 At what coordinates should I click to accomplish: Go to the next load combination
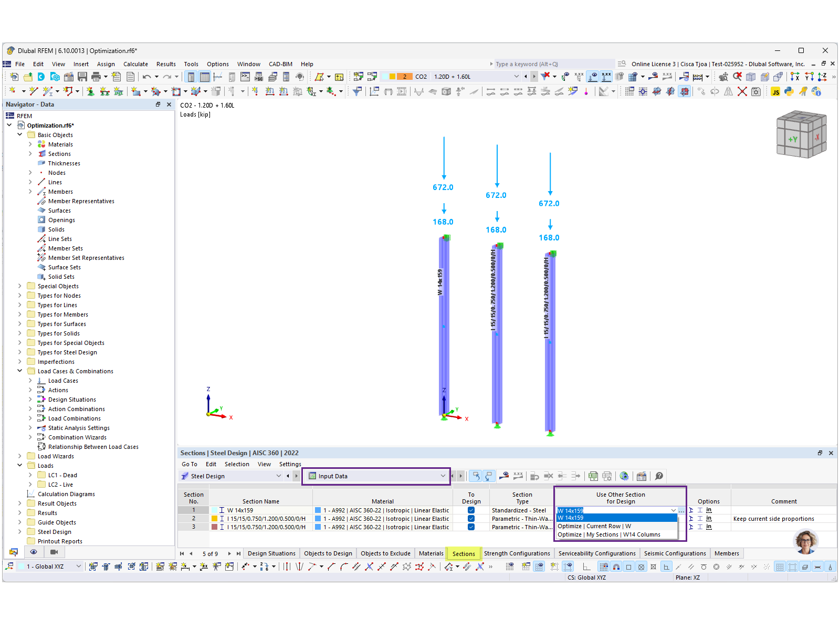click(x=534, y=77)
